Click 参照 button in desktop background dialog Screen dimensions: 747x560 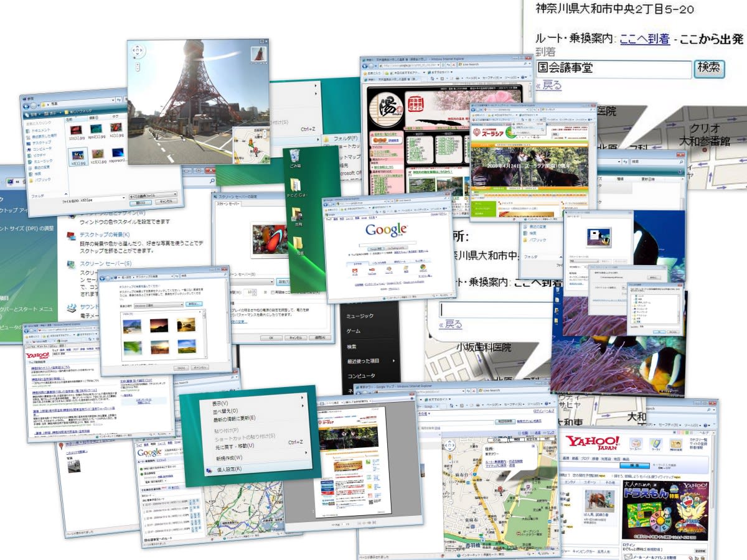[194, 304]
